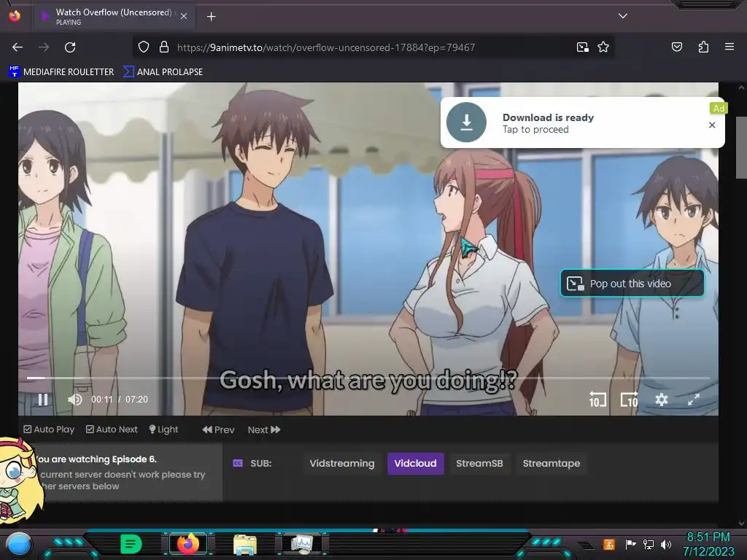Go forward in browser history
This screenshot has height=560, width=747.
click(44, 47)
